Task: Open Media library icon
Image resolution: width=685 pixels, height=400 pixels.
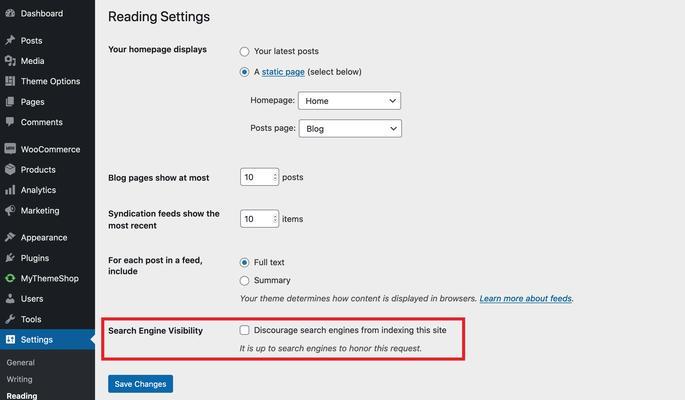Action: click(10, 61)
